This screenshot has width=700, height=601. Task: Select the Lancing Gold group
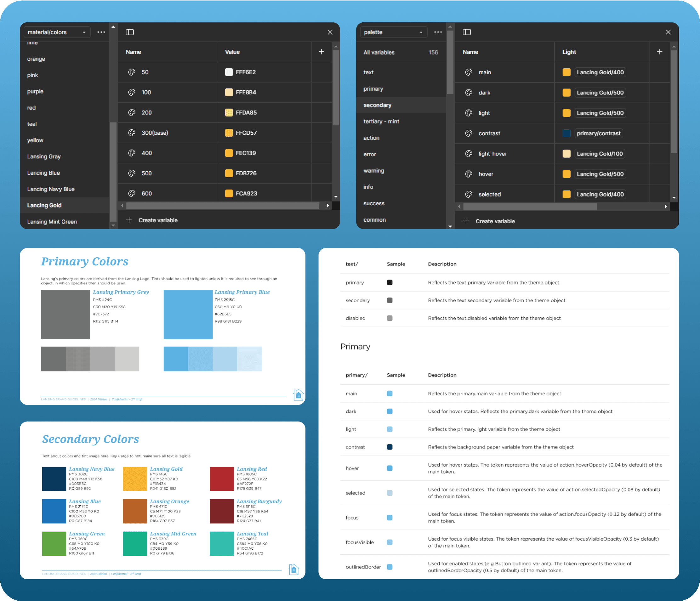[x=65, y=205]
